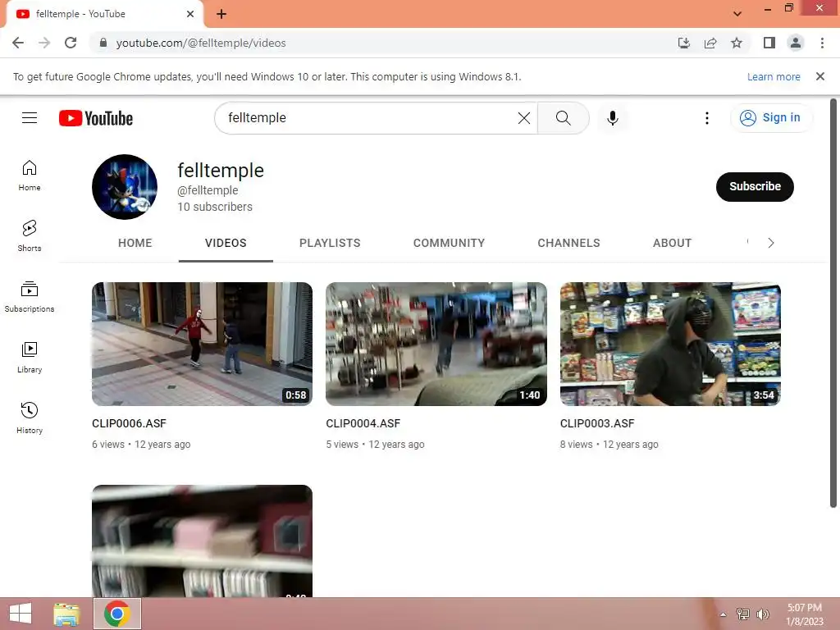
Task: Open the CLIP0003.ASF video title
Action: click(597, 423)
